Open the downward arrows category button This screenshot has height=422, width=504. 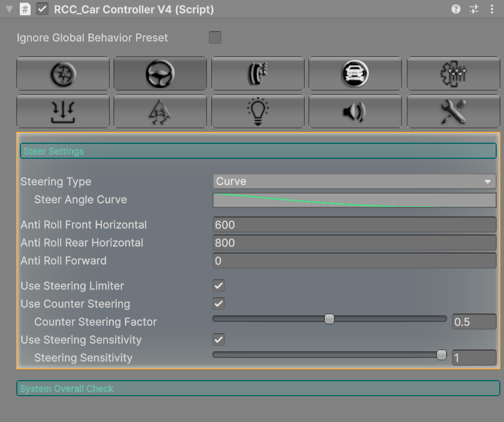point(63,111)
